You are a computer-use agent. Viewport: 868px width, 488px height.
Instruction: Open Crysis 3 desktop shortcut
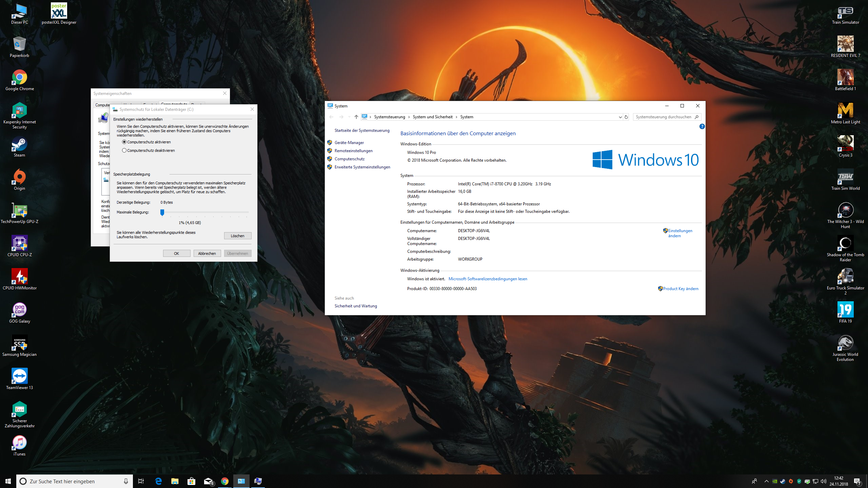(845, 146)
